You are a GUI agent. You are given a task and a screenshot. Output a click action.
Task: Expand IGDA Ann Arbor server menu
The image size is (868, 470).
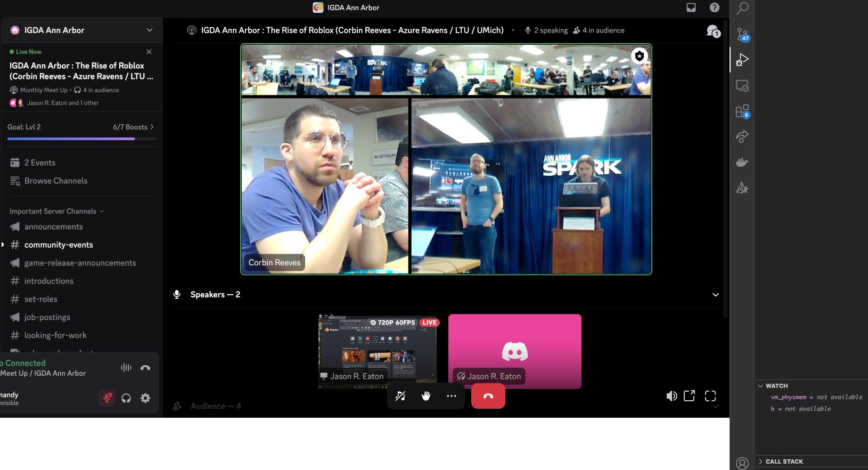pos(81,30)
